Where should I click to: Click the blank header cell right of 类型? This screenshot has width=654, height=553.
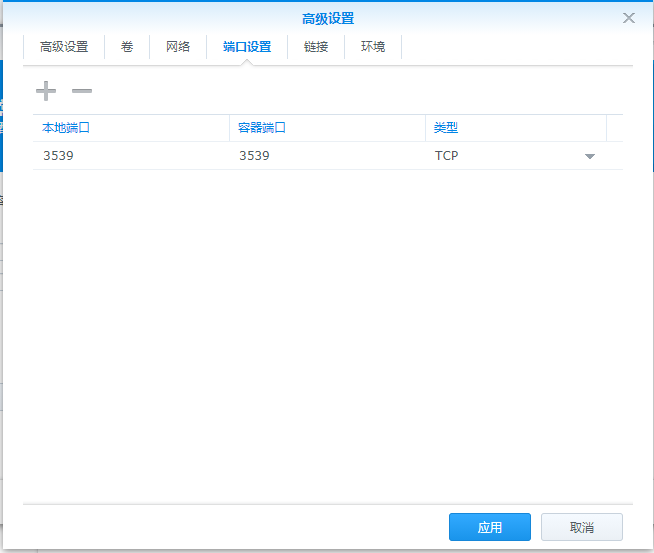click(x=615, y=128)
